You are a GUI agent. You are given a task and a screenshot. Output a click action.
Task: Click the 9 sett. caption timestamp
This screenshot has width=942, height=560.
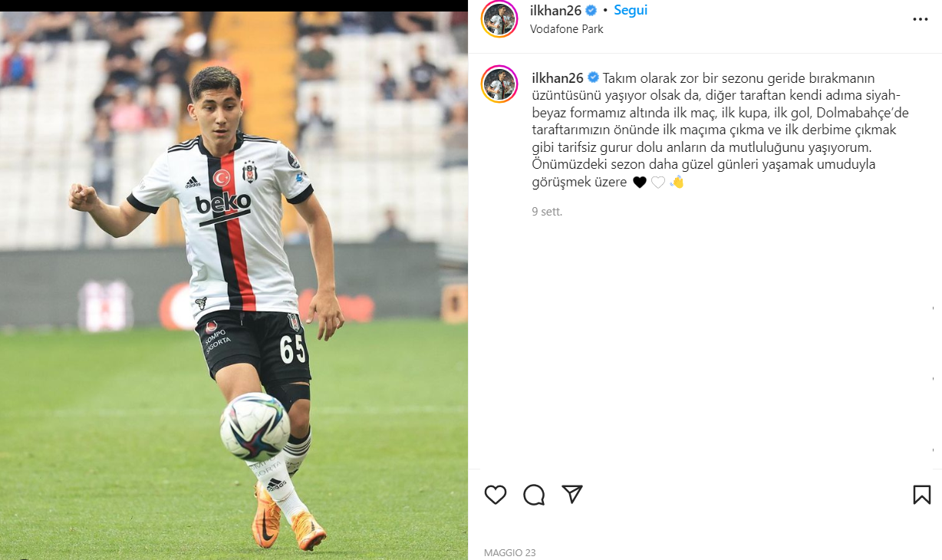pos(547,211)
